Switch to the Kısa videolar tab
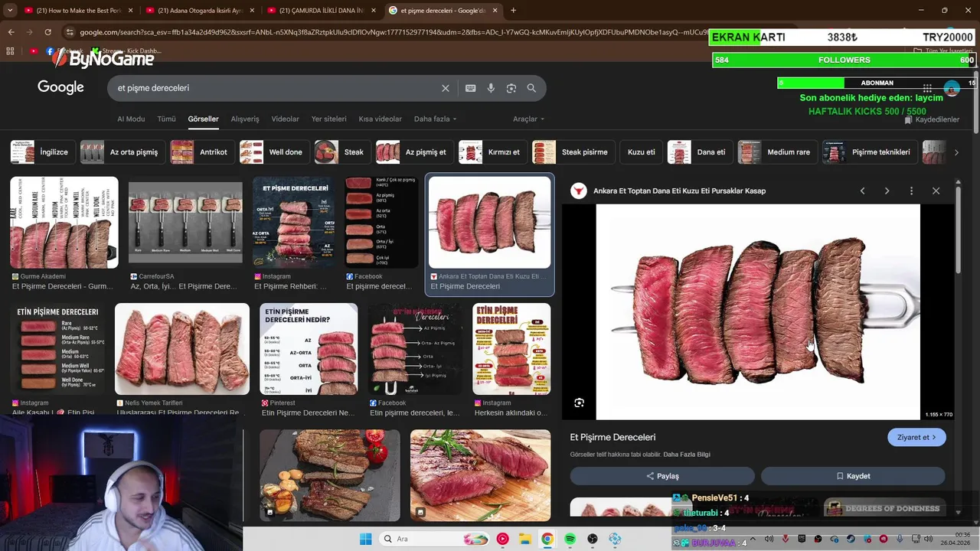Viewport: 980px width, 551px height. pyautogui.click(x=380, y=119)
